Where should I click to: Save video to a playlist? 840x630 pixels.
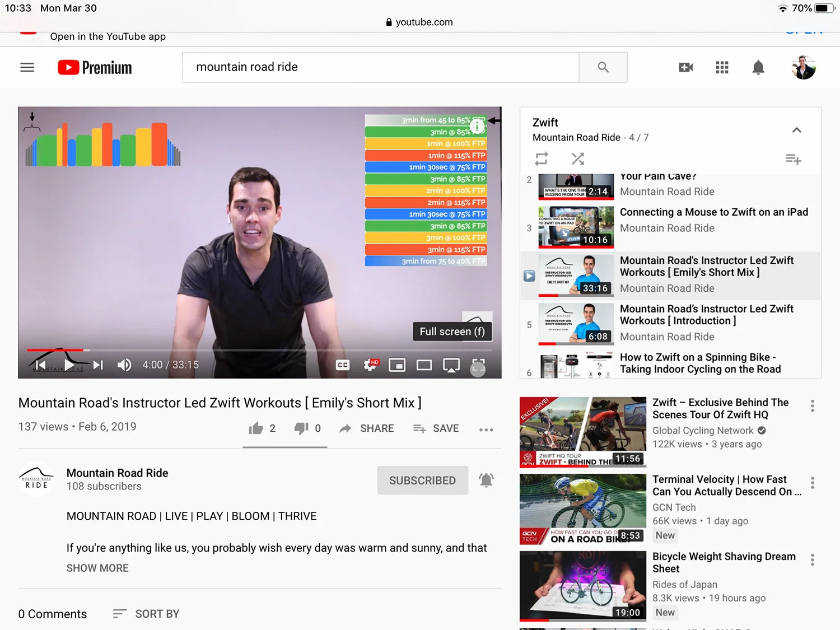(x=436, y=428)
